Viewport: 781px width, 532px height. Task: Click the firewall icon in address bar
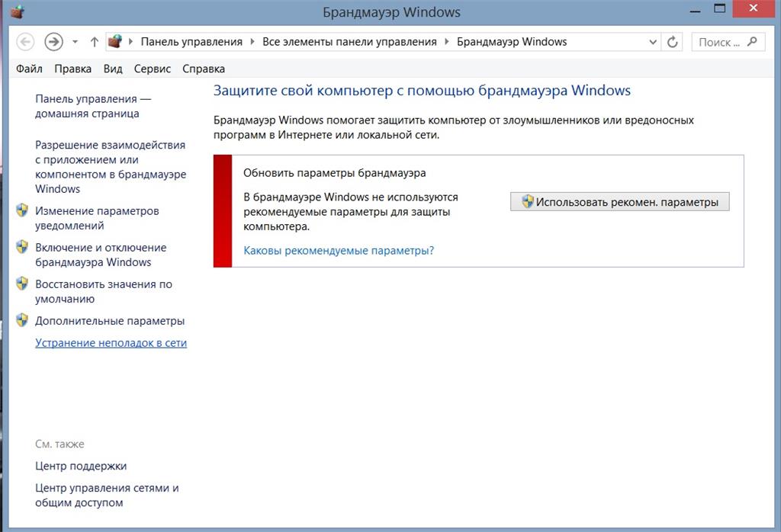coord(115,41)
